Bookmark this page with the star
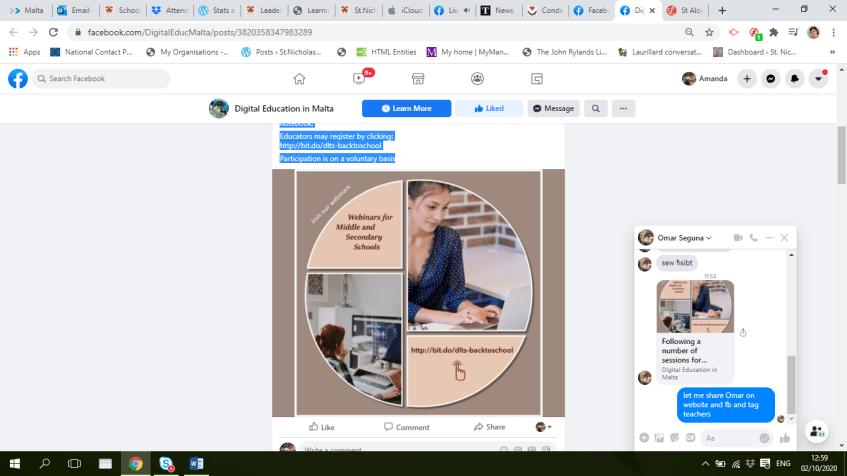Viewport: 847px width, 476px height. point(709,32)
